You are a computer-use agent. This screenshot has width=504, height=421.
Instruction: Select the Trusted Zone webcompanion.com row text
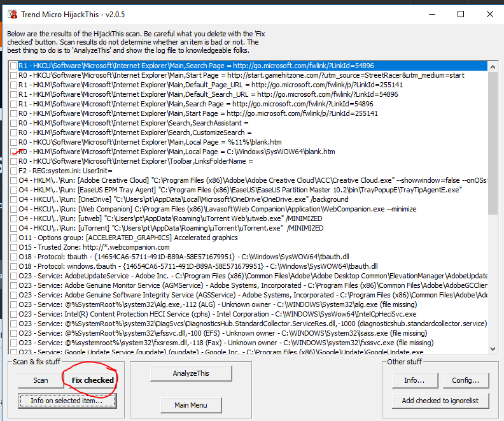pos(94,248)
